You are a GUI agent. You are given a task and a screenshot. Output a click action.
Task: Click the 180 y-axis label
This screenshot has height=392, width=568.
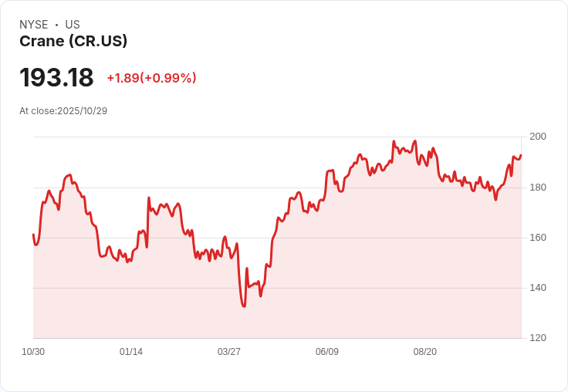[537, 188]
